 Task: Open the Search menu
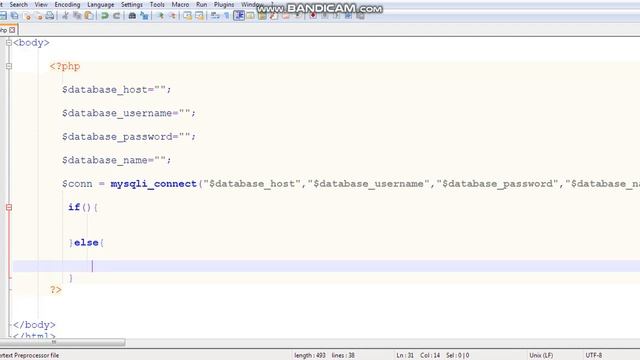coord(18,4)
